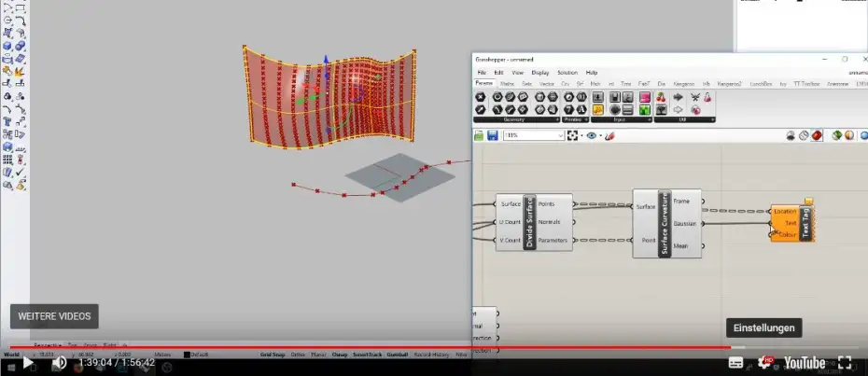Click the red shaded preview icon
Viewport: 868px width, 376px height.
(817, 135)
